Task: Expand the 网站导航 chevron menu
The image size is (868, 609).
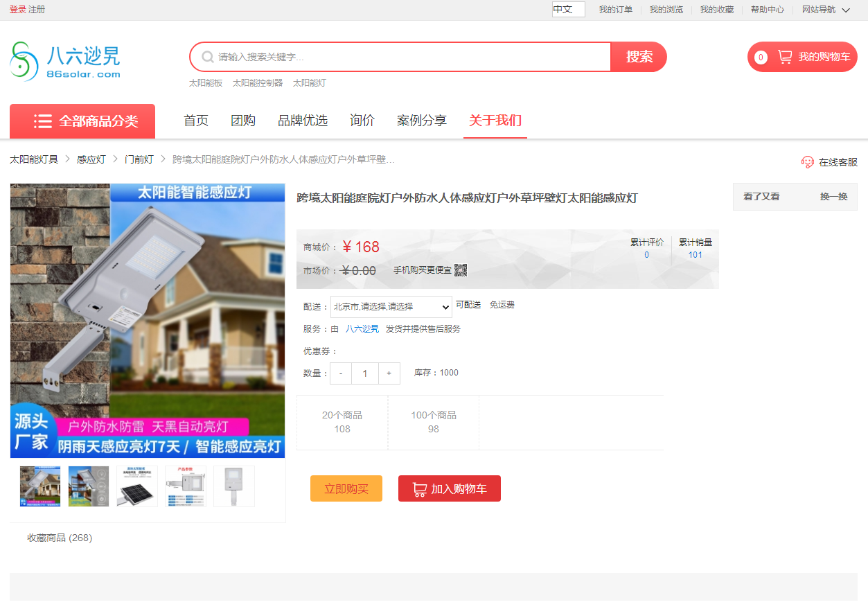Action: [845, 10]
